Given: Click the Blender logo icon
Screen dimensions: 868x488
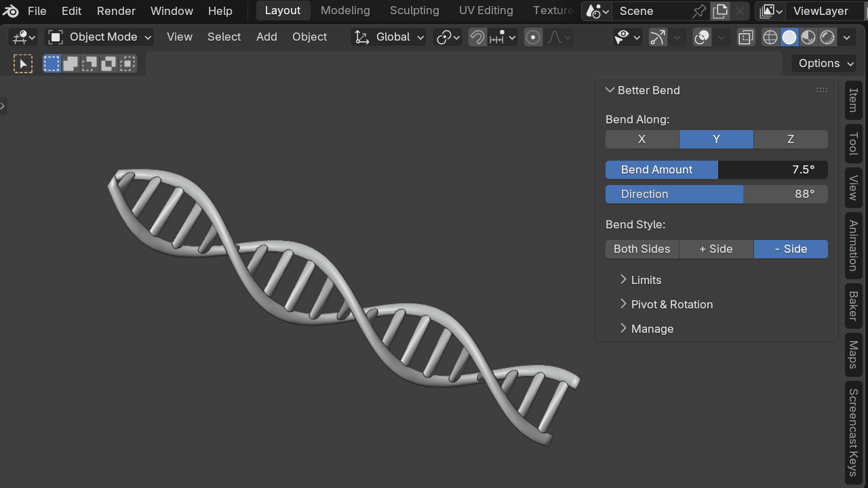Looking at the screenshot, I should 11,11.
